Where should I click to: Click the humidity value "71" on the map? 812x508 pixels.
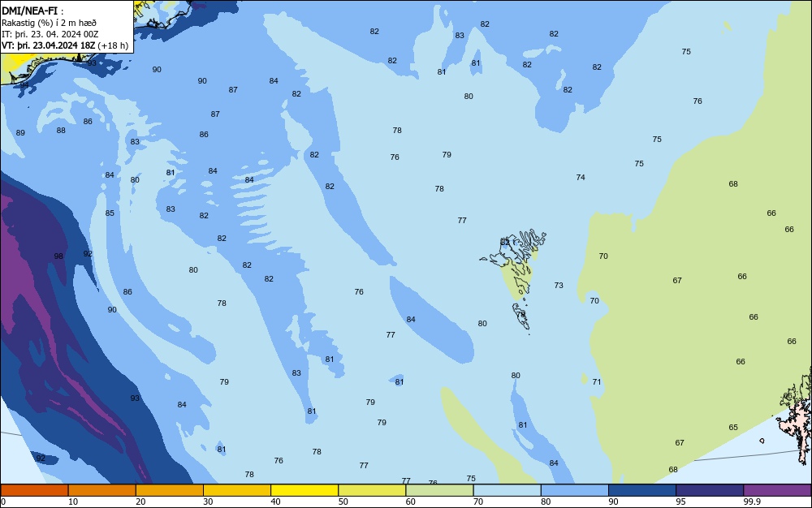tap(597, 381)
